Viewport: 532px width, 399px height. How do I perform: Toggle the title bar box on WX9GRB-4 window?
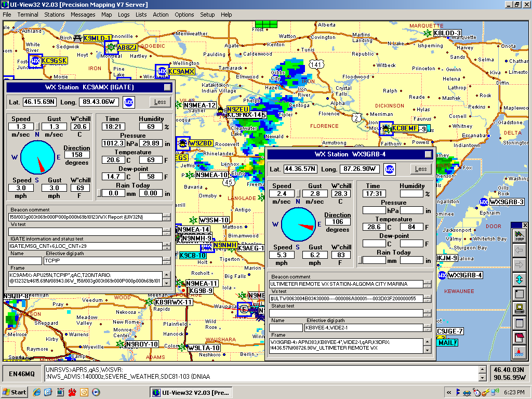[428, 154]
